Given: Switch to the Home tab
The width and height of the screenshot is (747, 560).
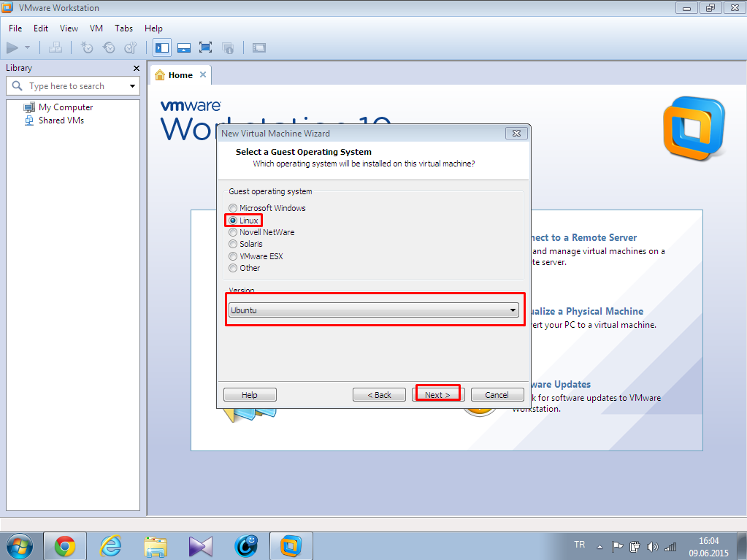Looking at the screenshot, I should [180, 75].
